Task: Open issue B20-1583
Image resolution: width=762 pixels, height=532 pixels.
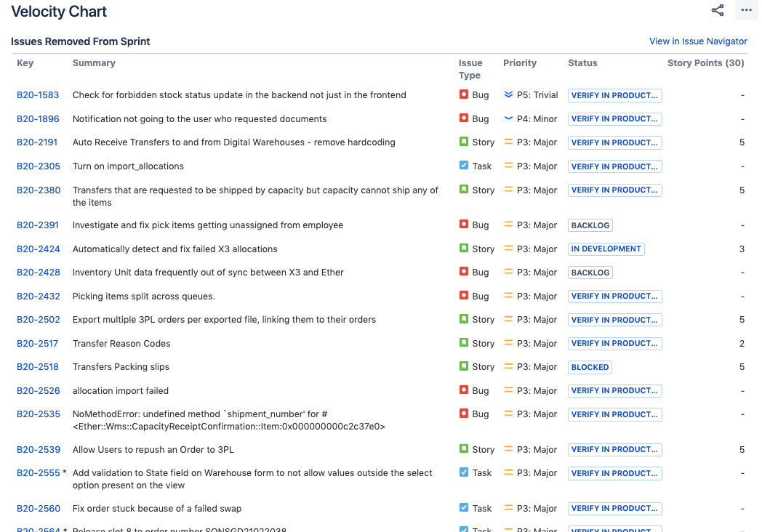Action: (38, 94)
